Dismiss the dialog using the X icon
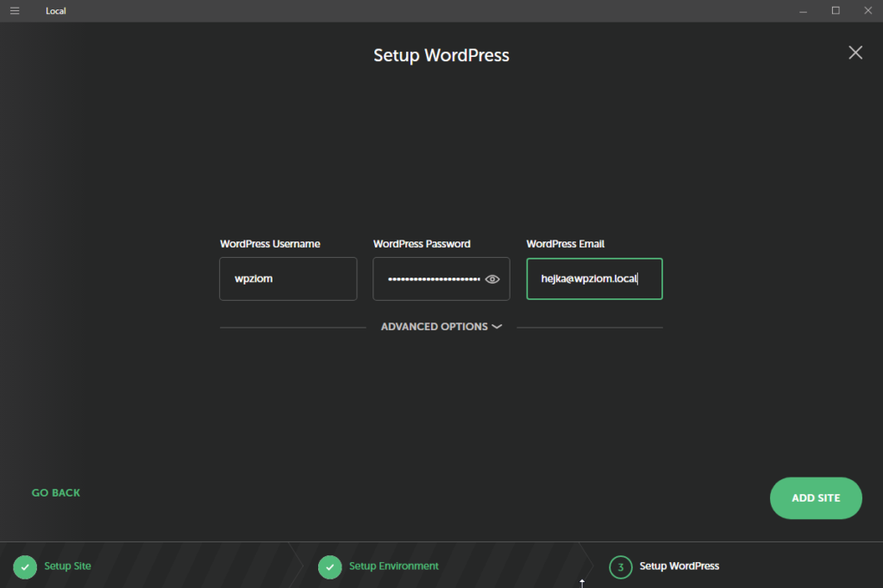The width and height of the screenshot is (883, 588). (855, 53)
